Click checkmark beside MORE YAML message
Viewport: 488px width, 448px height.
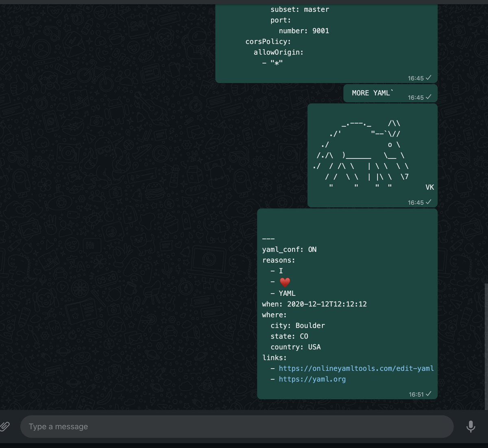coord(429,97)
